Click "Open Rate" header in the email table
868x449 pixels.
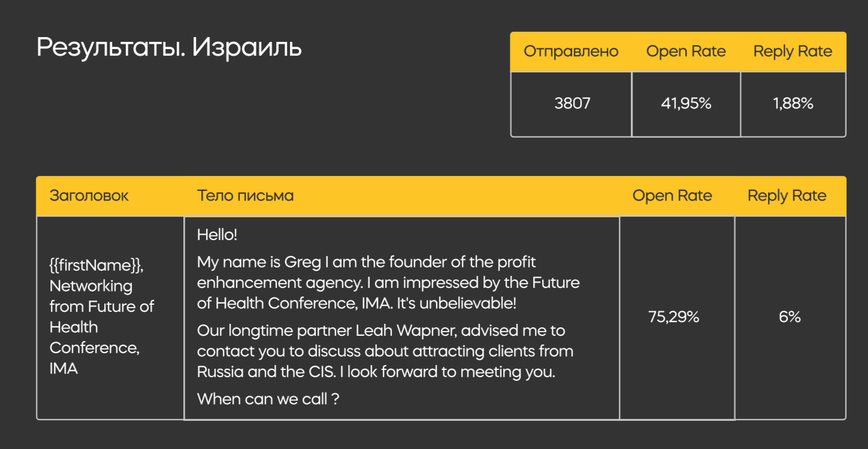click(x=672, y=196)
